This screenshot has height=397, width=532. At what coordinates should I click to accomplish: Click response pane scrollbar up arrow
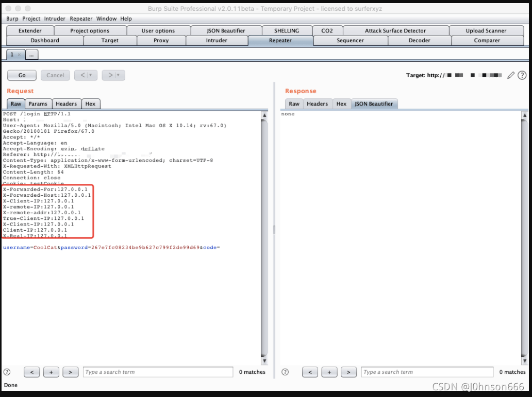[525, 115]
